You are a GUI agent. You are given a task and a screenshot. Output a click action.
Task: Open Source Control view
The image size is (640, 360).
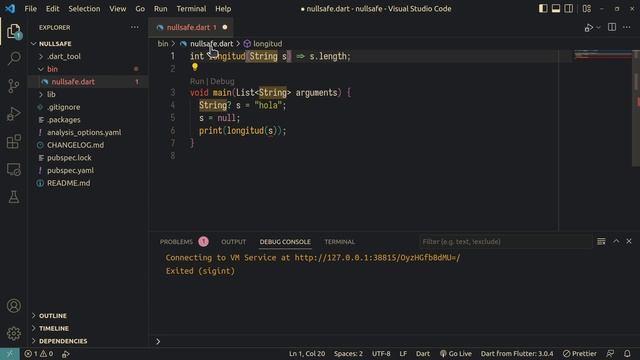13,86
